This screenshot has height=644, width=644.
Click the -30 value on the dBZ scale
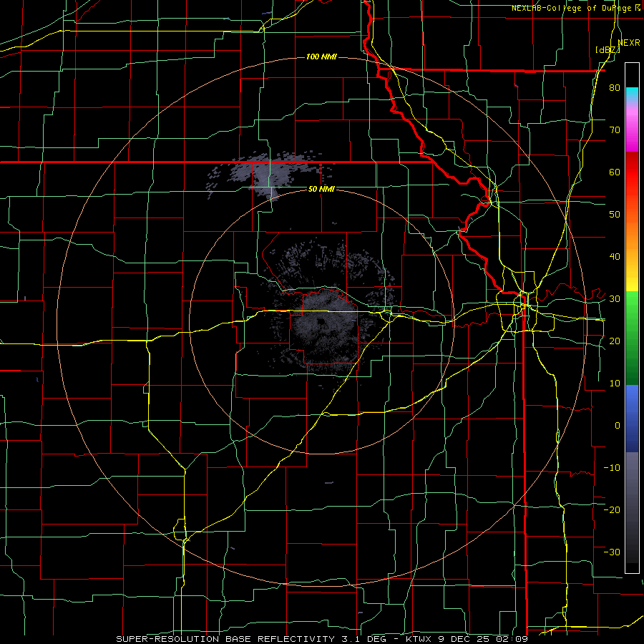[612, 552]
